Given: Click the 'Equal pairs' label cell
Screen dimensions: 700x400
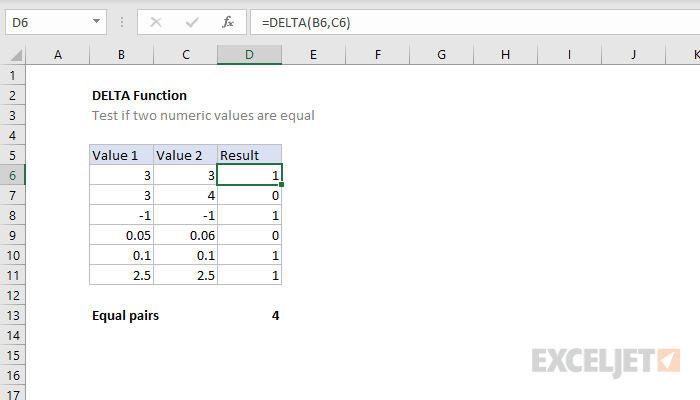Looking at the screenshot, I should click(x=125, y=316).
